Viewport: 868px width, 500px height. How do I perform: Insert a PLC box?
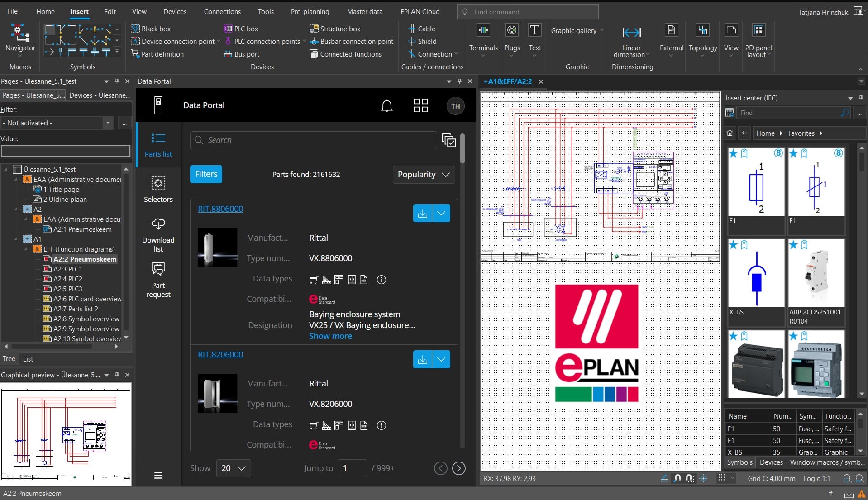click(241, 29)
